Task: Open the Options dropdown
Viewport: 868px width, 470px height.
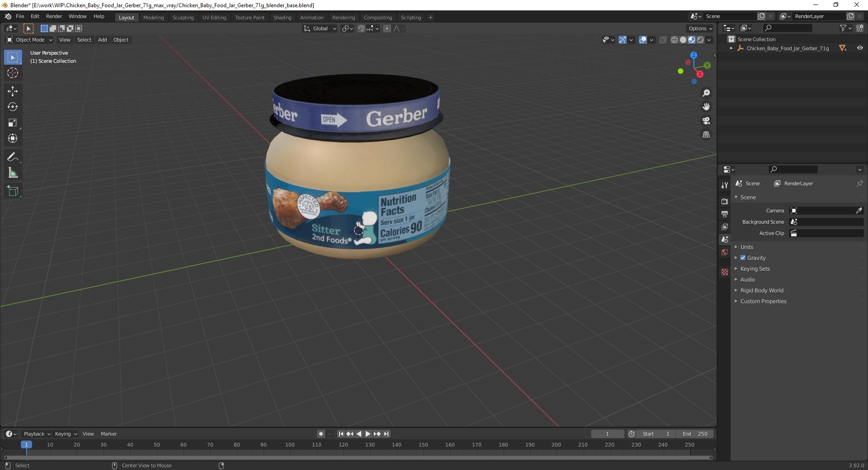Action: 700,28
